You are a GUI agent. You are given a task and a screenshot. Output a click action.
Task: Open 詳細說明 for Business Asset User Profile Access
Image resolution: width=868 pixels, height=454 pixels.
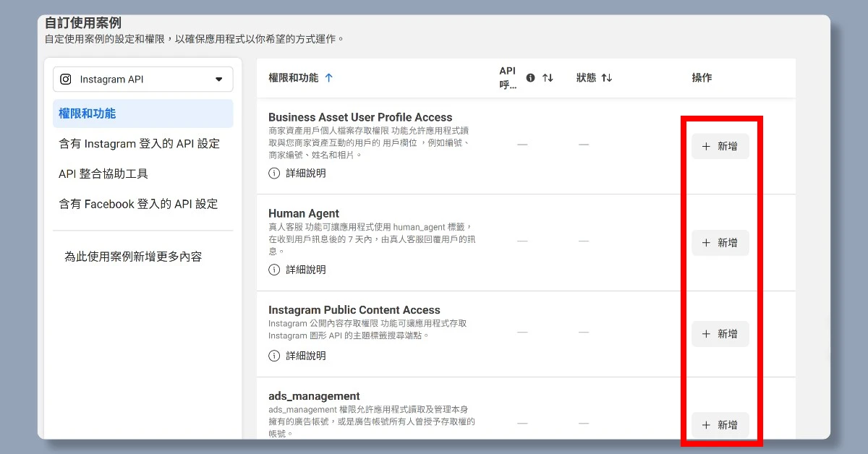[306, 174]
